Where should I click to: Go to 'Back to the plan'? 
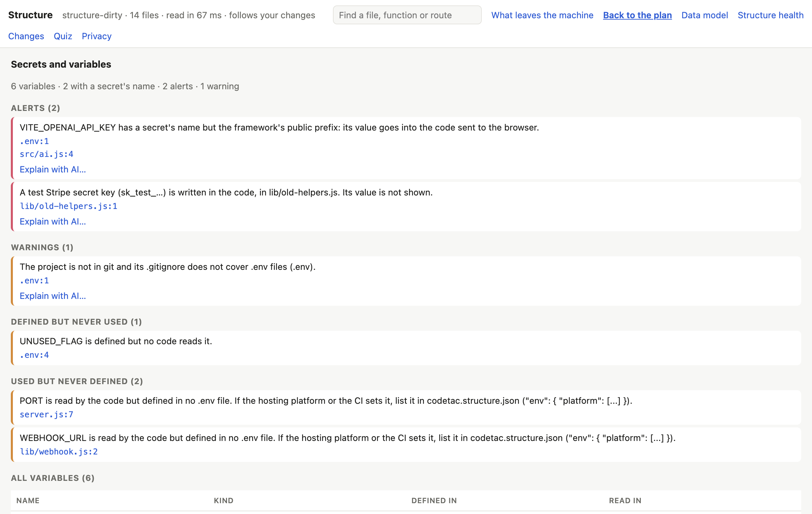(x=637, y=15)
